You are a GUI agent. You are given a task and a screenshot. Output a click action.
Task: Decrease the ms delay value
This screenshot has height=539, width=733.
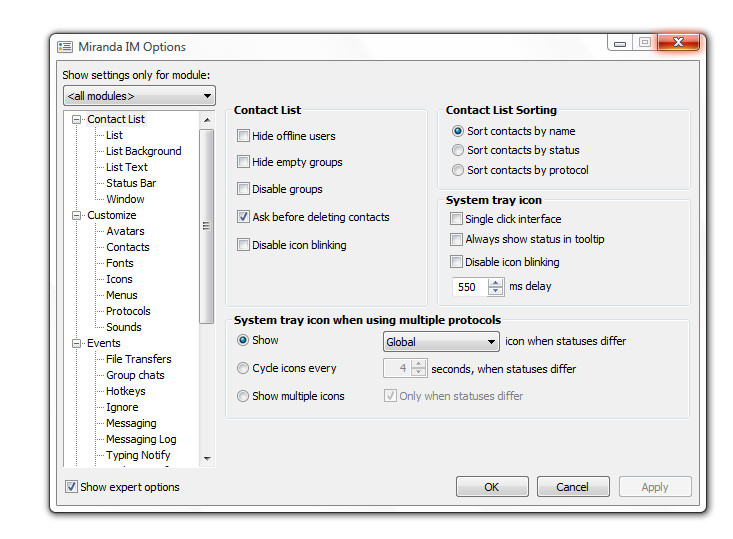pyautogui.click(x=496, y=291)
